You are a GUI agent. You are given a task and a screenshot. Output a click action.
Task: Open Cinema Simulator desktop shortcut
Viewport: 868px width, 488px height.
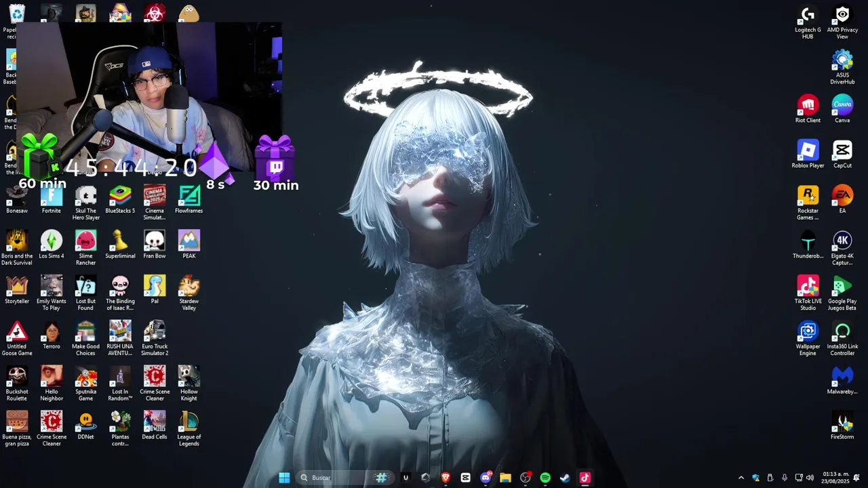pyautogui.click(x=155, y=203)
